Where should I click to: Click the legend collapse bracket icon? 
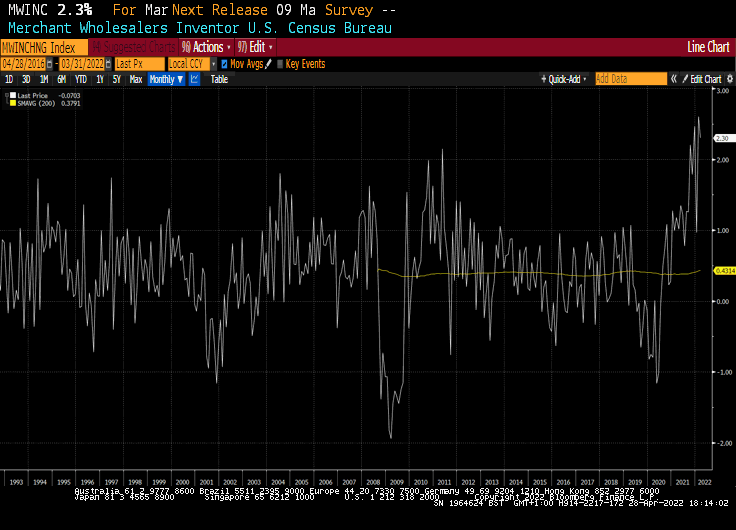point(7,99)
